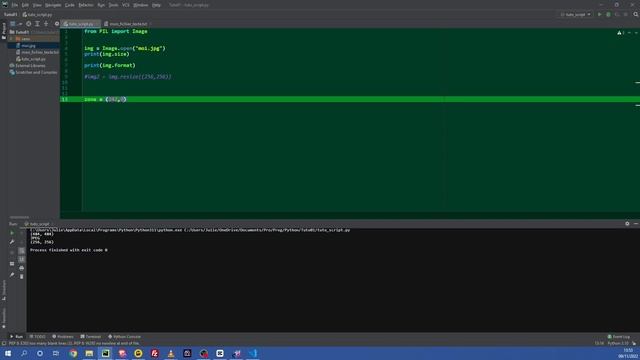640x360 pixels.
Task: Open VLC from the taskbar
Action: 171,353
